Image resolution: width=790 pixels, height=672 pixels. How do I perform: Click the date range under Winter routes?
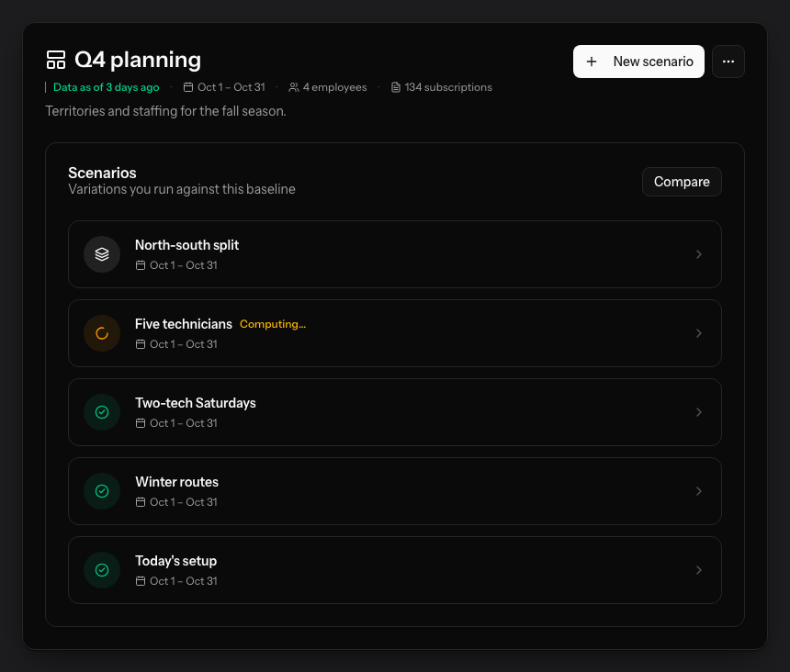[184, 502]
